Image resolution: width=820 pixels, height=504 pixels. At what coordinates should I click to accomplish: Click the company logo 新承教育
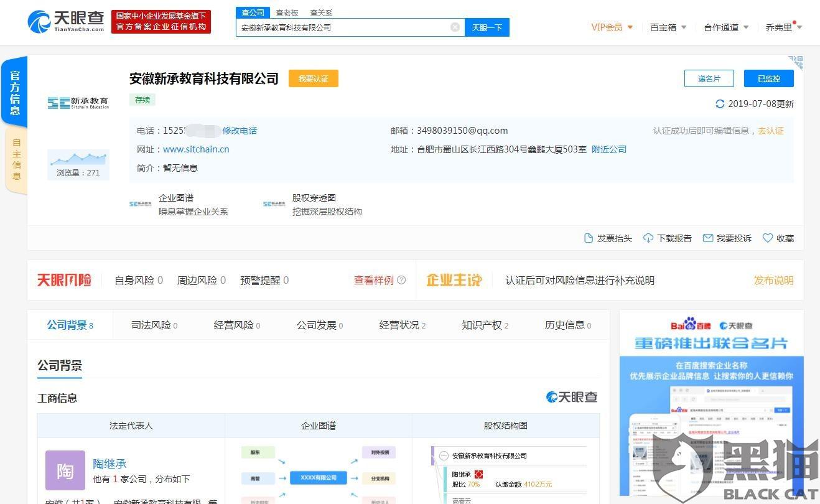click(x=78, y=103)
